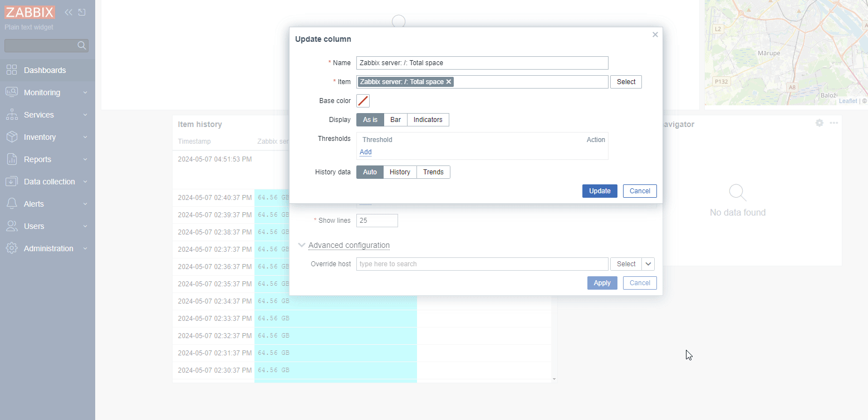Click timestamp 2024-05-07 04:51:53 PM
The width and height of the screenshot is (868, 420).
214,159
